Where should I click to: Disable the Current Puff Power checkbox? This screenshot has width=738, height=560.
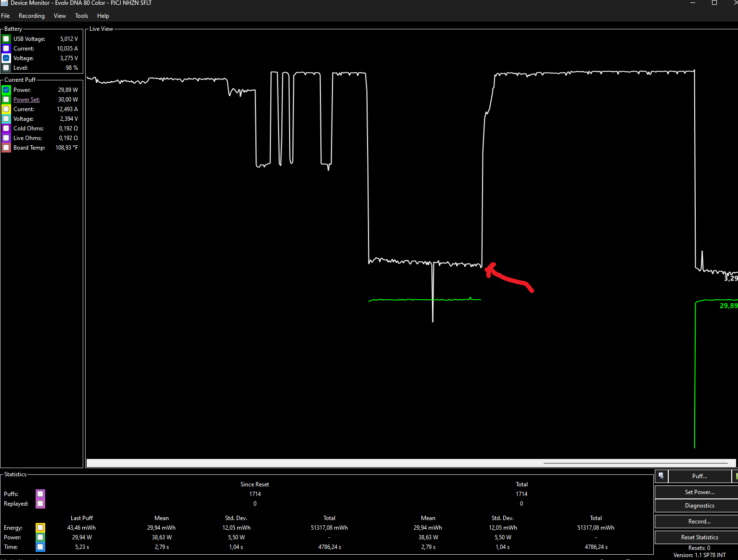pyautogui.click(x=6, y=90)
